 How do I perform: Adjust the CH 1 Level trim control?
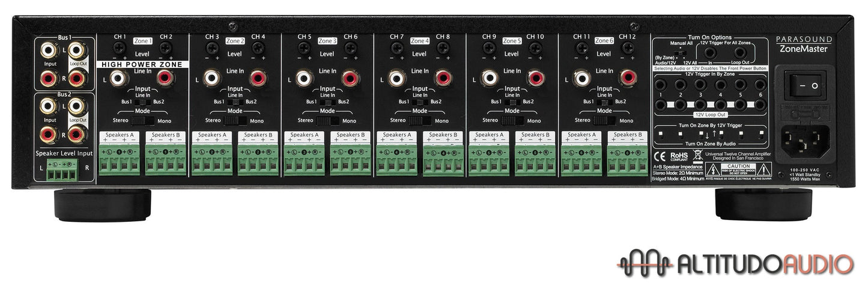click(120, 49)
